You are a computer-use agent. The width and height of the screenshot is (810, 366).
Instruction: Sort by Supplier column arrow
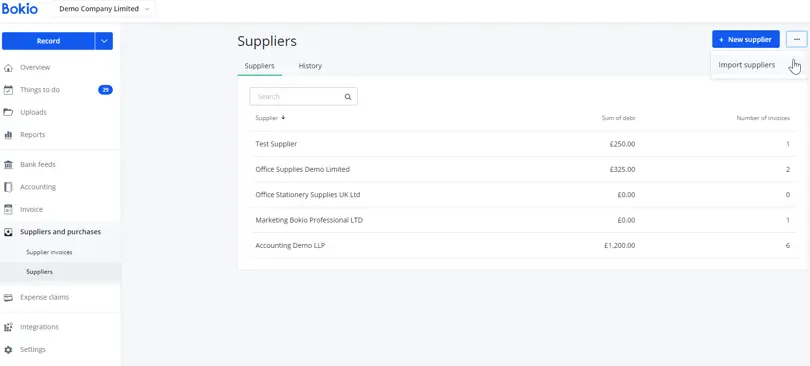(x=283, y=118)
